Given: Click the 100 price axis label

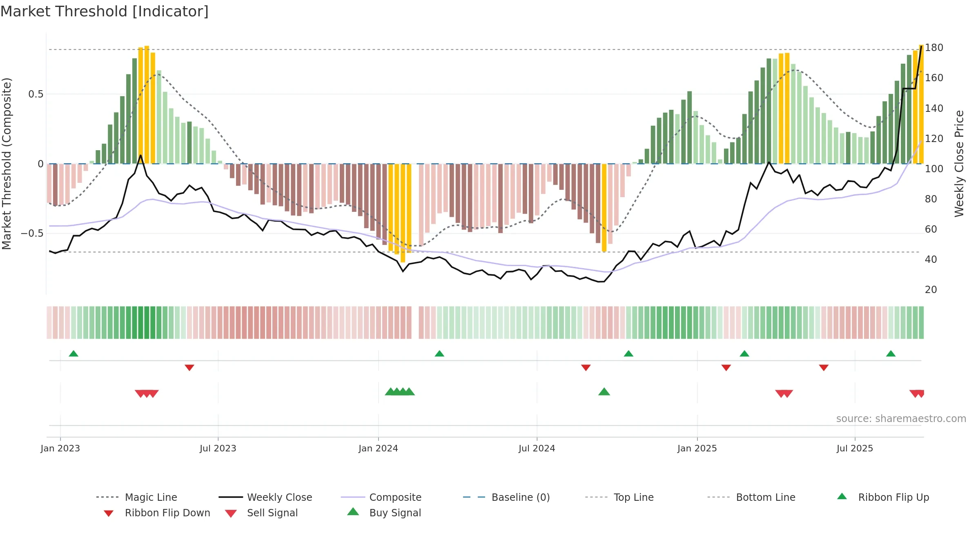Looking at the screenshot, I should pos(934,169).
